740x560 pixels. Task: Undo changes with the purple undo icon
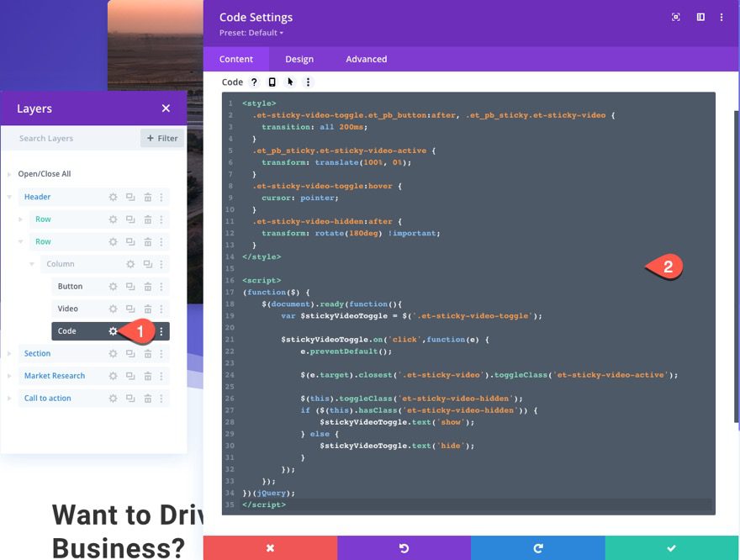point(404,547)
